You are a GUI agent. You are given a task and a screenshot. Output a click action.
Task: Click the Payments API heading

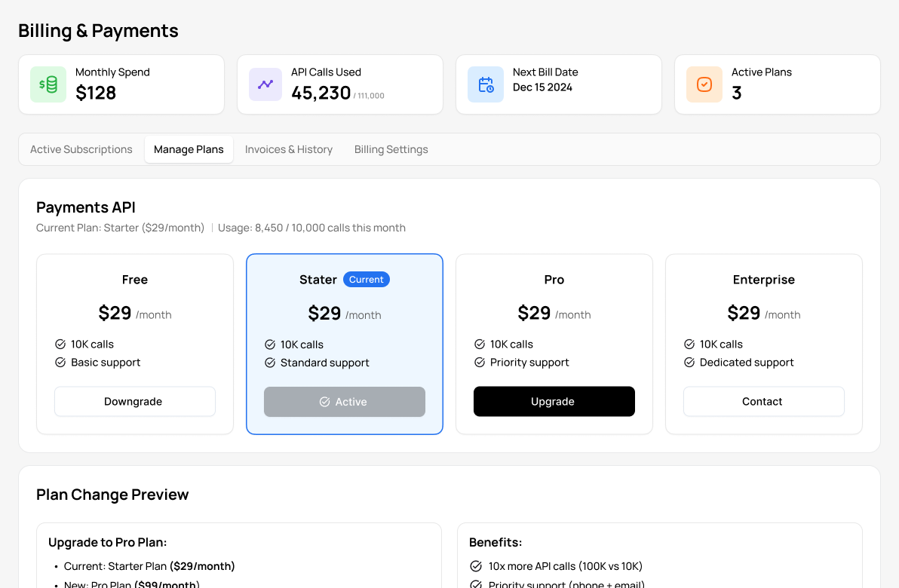click(86, 207)
